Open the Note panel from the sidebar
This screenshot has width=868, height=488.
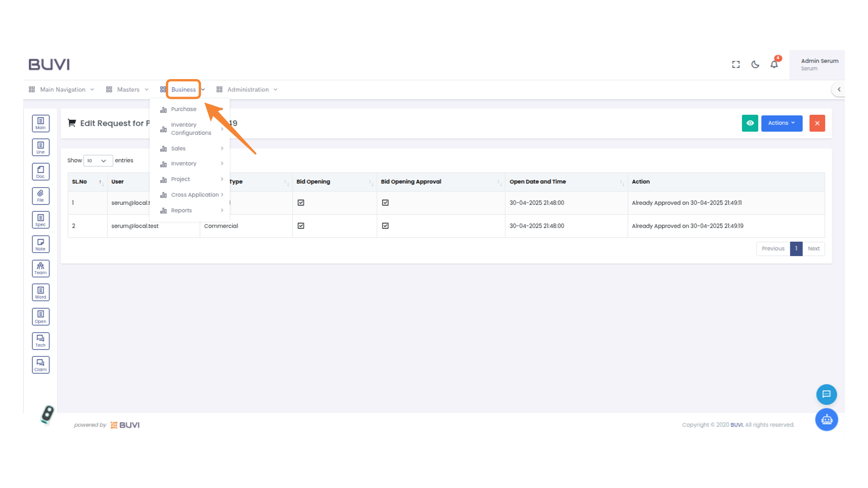point(41,244)
